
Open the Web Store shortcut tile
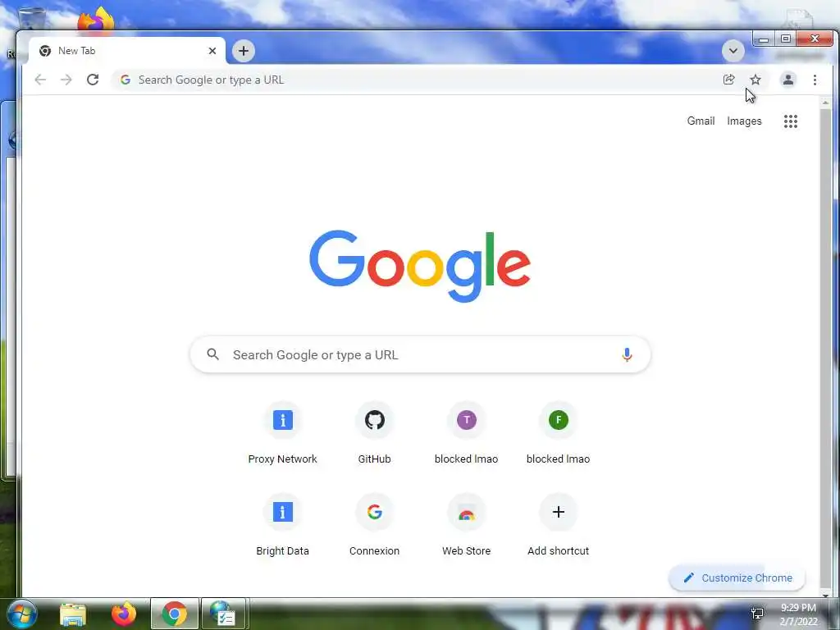[x=467, y=525]
